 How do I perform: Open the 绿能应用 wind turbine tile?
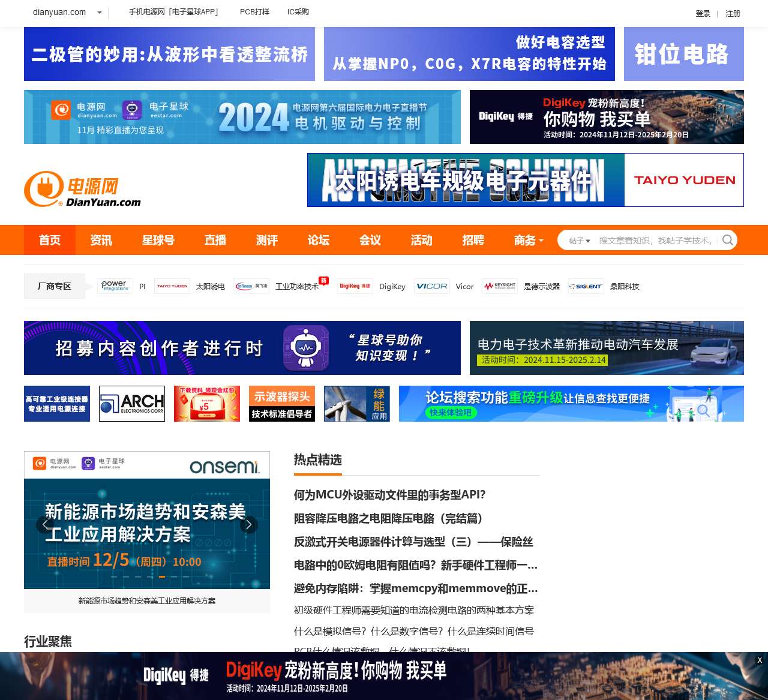click(357, 404)
